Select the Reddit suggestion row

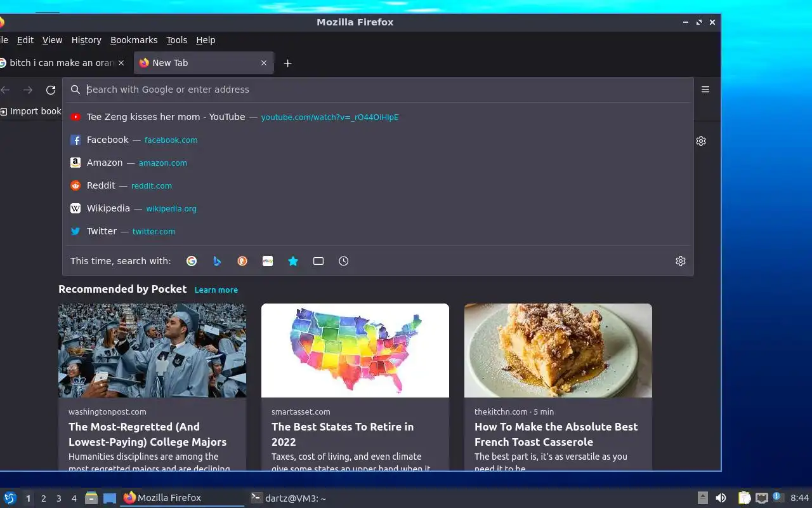(377, 185)
